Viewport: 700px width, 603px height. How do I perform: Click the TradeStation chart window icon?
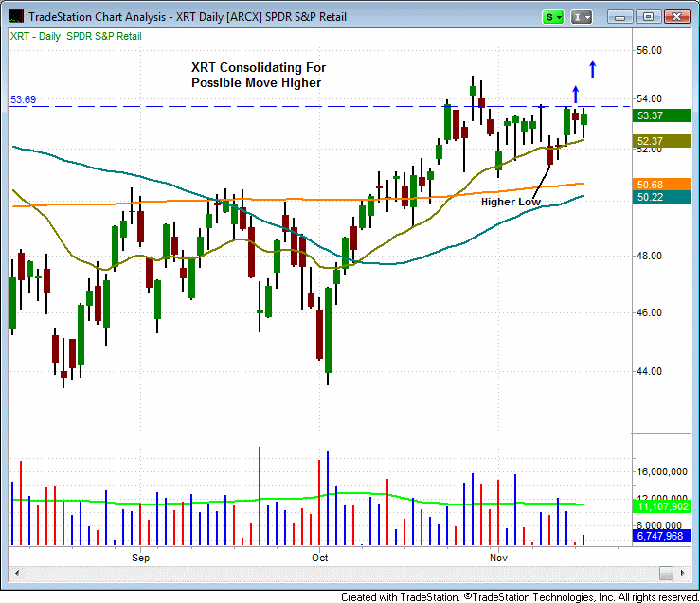16,17
